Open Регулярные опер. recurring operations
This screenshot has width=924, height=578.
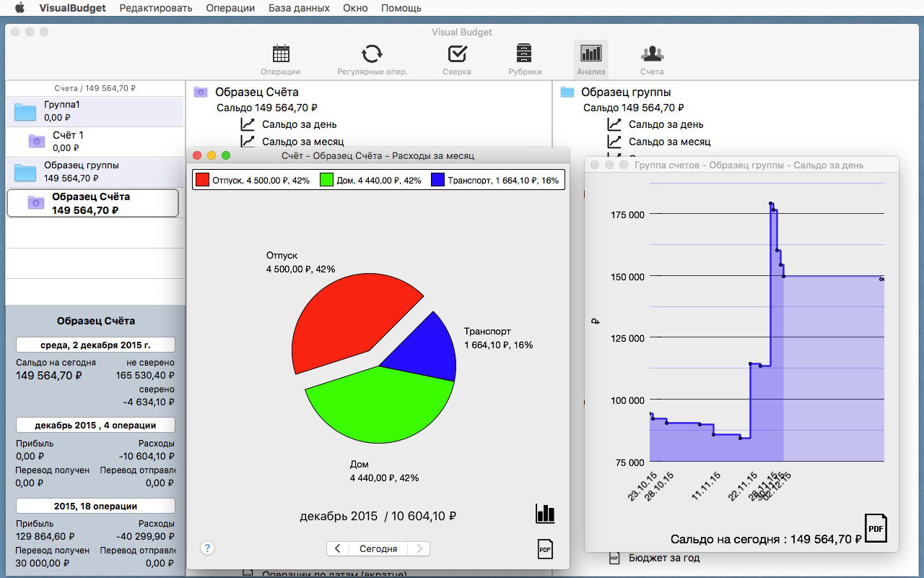(372, 60)
